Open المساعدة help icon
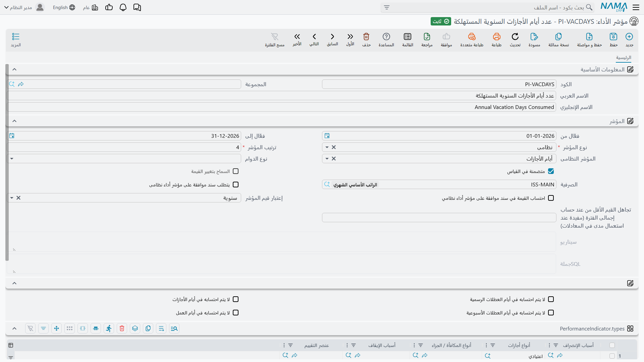Image resolution: width=644 pixels, height=362 pixels. [386, 37]
